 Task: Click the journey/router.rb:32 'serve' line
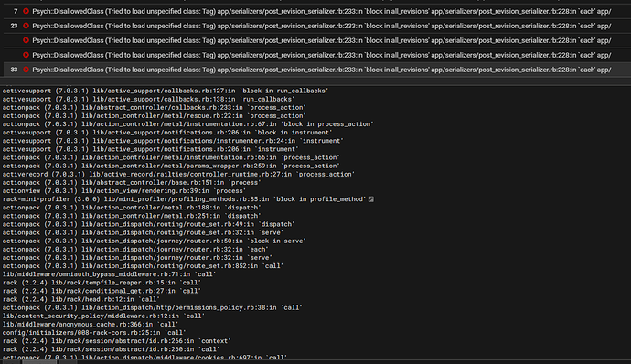(x=137, y=258)
